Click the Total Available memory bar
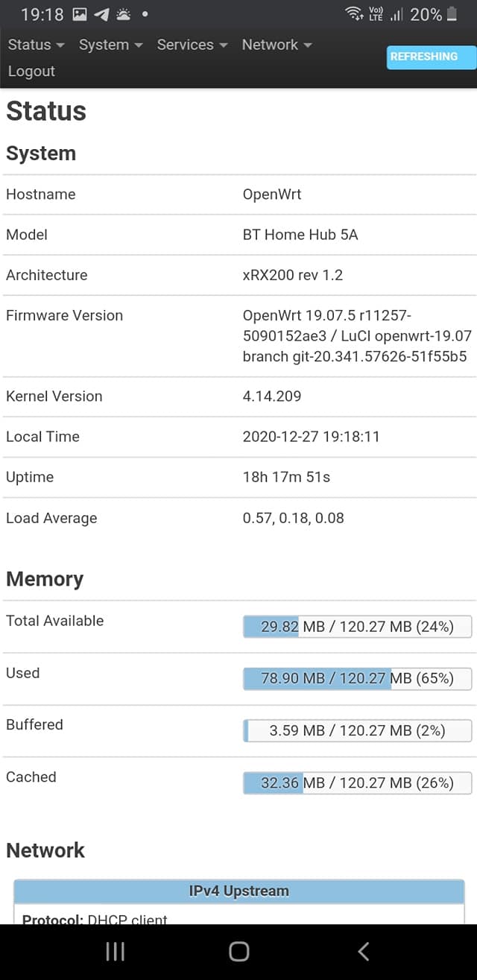The image size is (477, 980). [358, 627]
